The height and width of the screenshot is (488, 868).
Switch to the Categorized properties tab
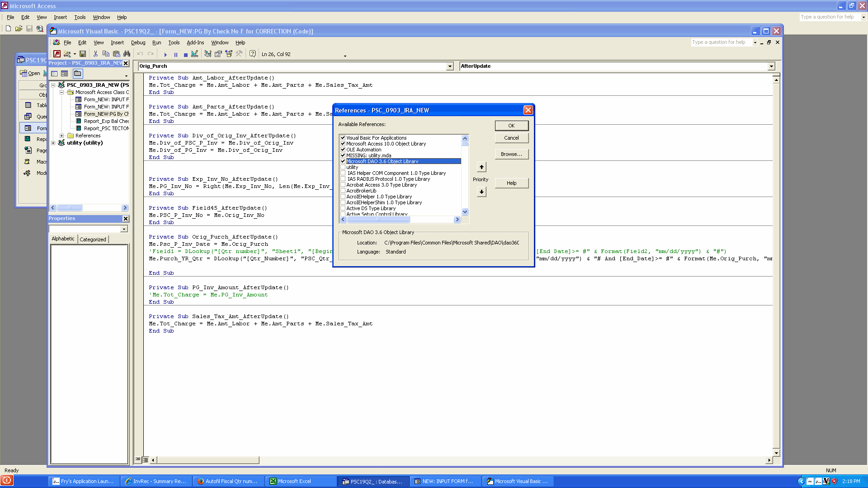[x=93, y=239]
